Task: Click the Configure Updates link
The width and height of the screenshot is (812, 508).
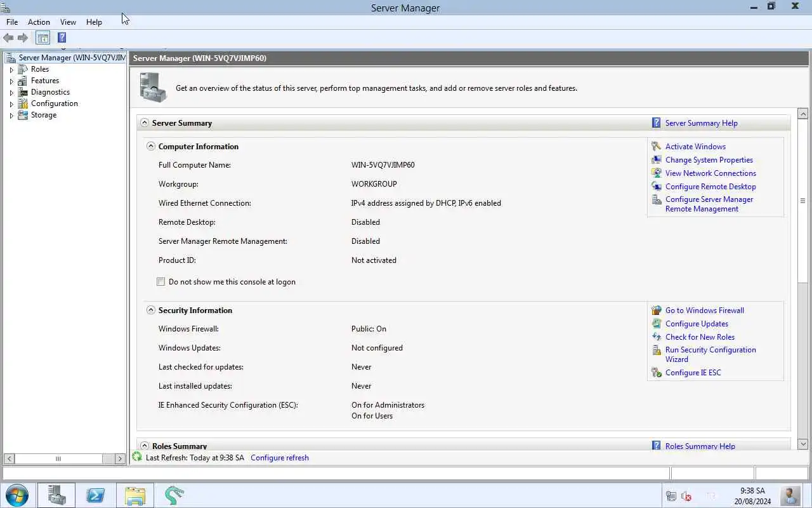Action: tap(697, 324)
